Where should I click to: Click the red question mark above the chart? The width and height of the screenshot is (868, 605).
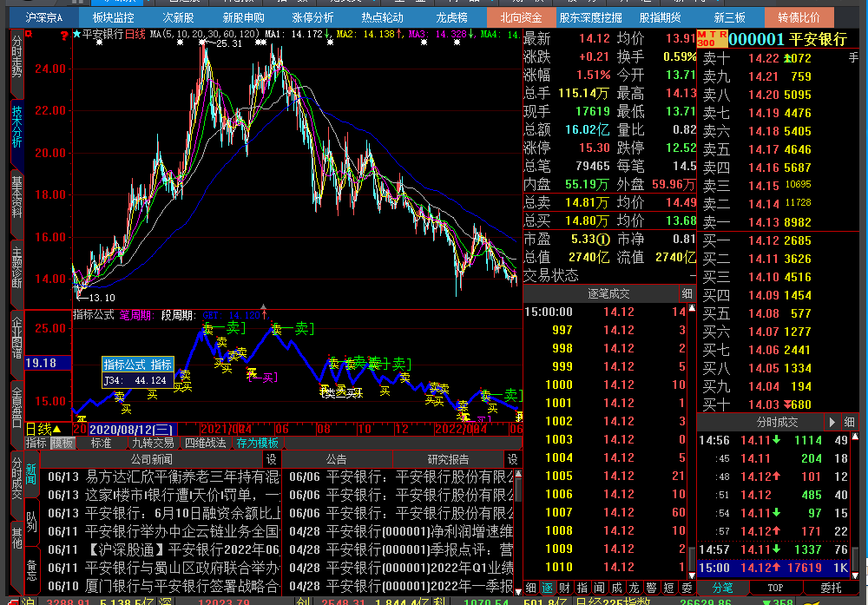coord(64,36)
